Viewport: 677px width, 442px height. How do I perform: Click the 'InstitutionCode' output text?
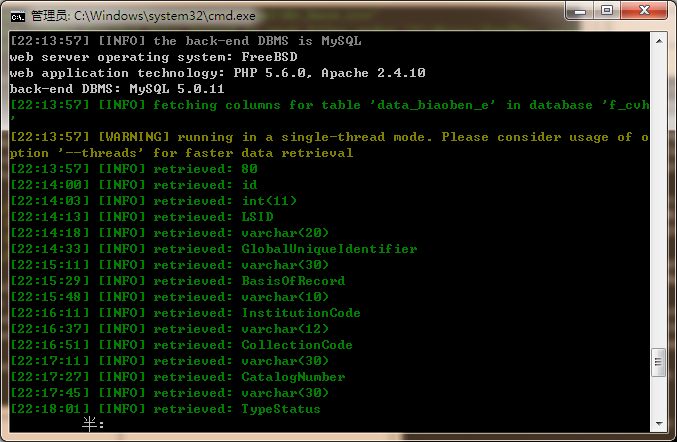(301, 313)
